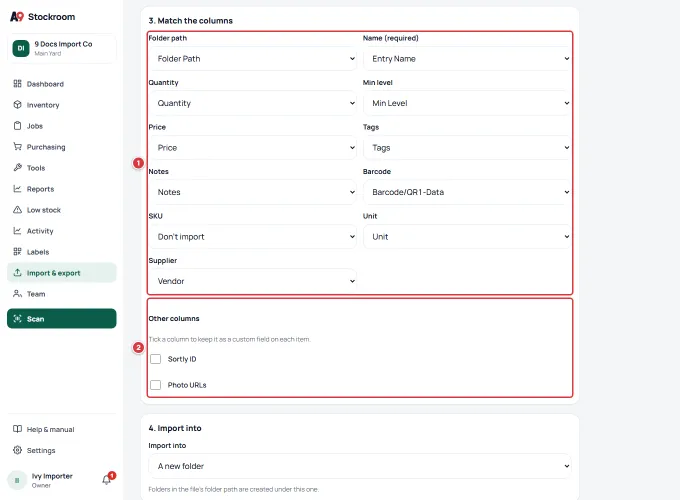This screenshot has width=680, height=500.
Task: Click the Scan viewfinder icon
Action: 17,319
